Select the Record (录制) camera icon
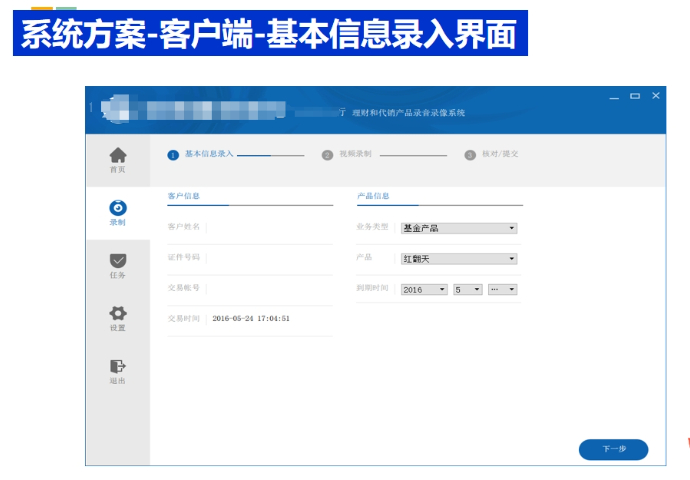690x480 pixels. tap(118, 208)
